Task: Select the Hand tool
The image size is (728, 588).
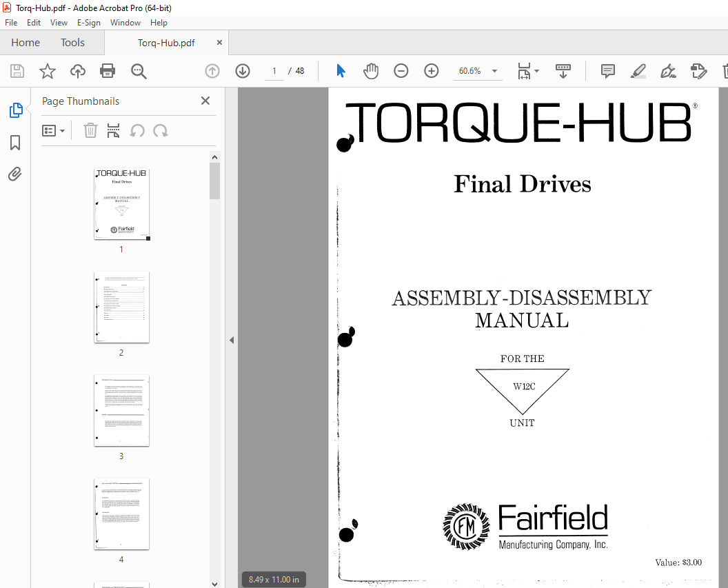Action: pos(371,70)
